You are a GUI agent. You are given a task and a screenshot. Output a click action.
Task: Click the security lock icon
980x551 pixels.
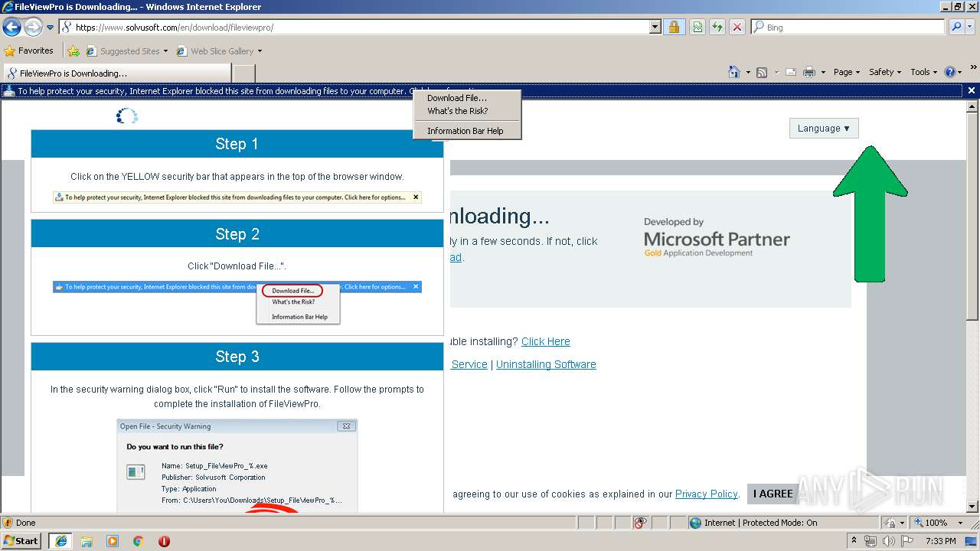tap(674, 27)
